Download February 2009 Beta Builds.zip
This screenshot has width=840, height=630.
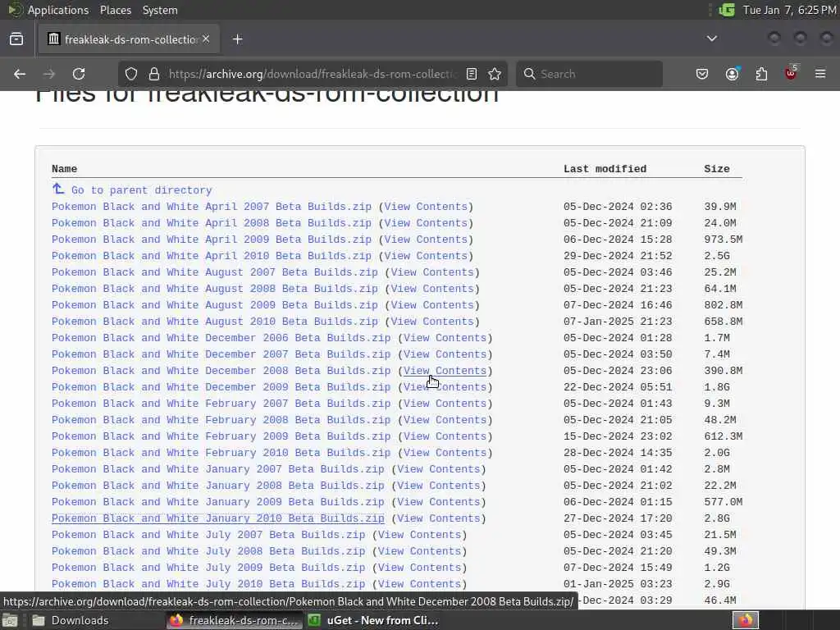tap(221, 436)
